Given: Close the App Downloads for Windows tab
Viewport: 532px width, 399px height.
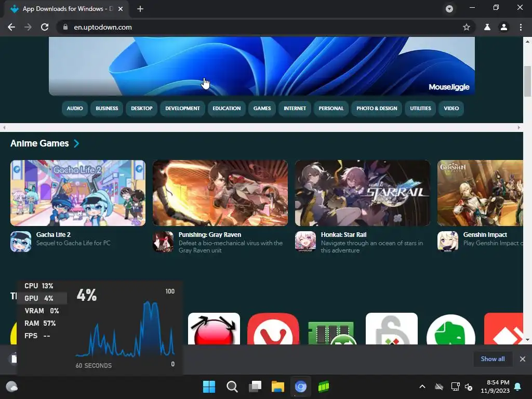Looking at the screenshot, I should 121,9.
